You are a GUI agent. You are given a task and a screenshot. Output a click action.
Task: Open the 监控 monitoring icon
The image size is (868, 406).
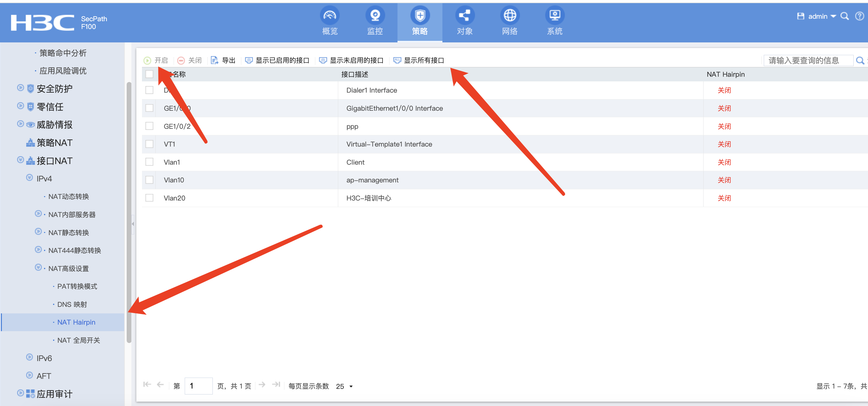click(375, 16)
